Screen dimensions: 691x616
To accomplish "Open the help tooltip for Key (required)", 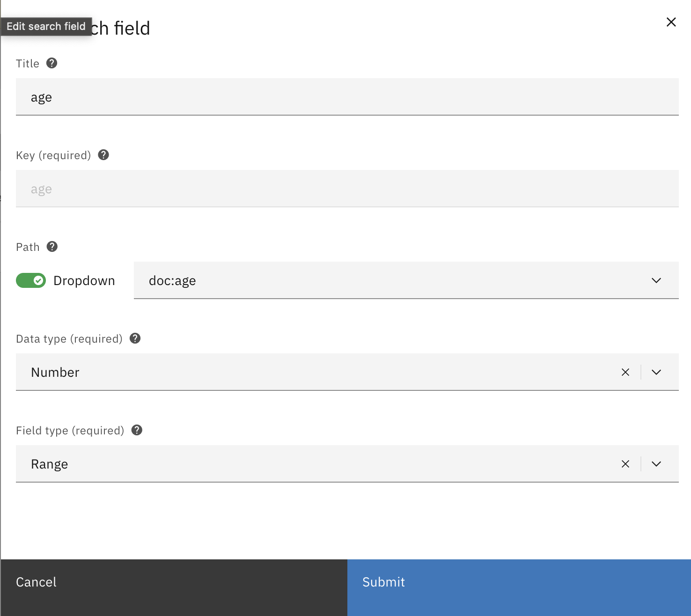I will 103,155.
